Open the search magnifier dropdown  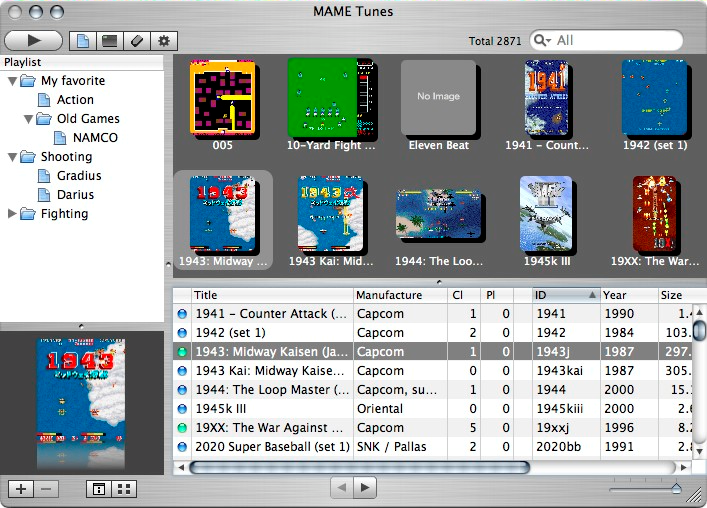[x=542, y=41]
